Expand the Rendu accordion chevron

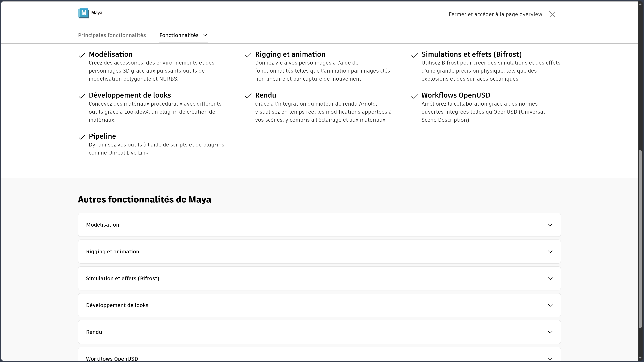click(550, 332)
